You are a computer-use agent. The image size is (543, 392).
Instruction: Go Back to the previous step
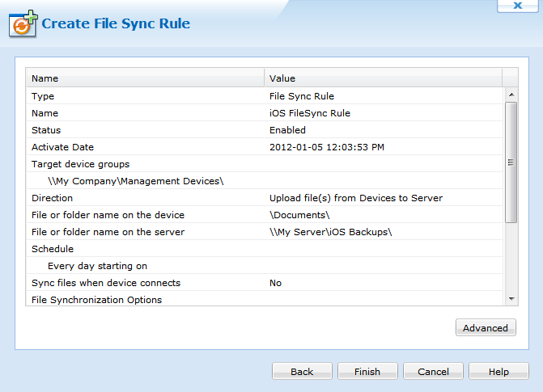click(302, 372)
